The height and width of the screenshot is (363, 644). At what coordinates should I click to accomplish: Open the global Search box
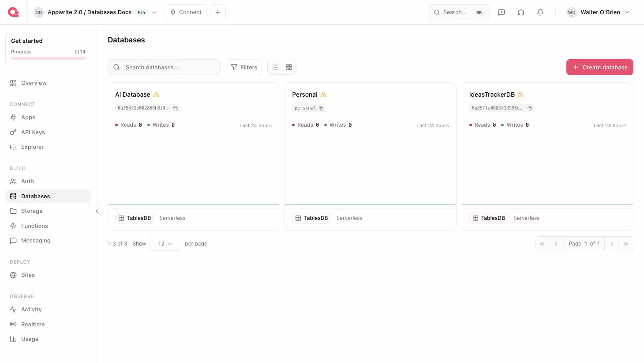click(x=459, y=12)
